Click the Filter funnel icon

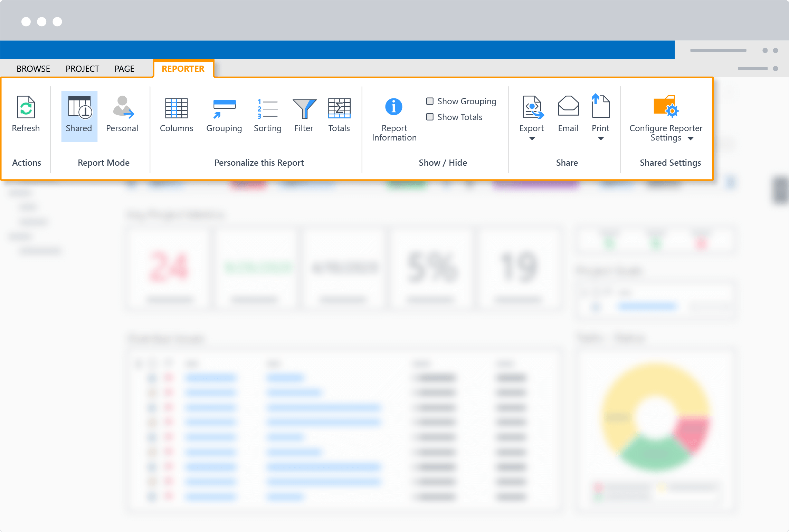pyautogui.click(x=304, y=108)
